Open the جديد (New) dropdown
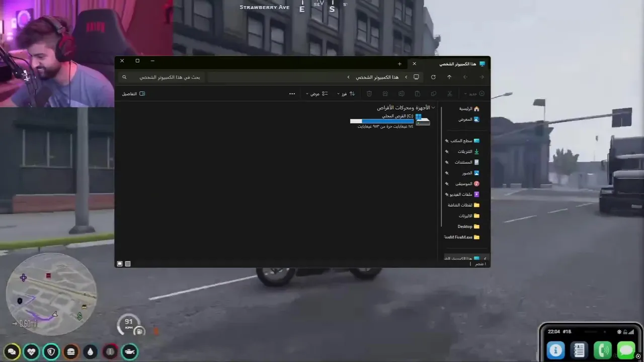This screenshot has height=362, width=644. pyautogui.click(x=474, y=94)
